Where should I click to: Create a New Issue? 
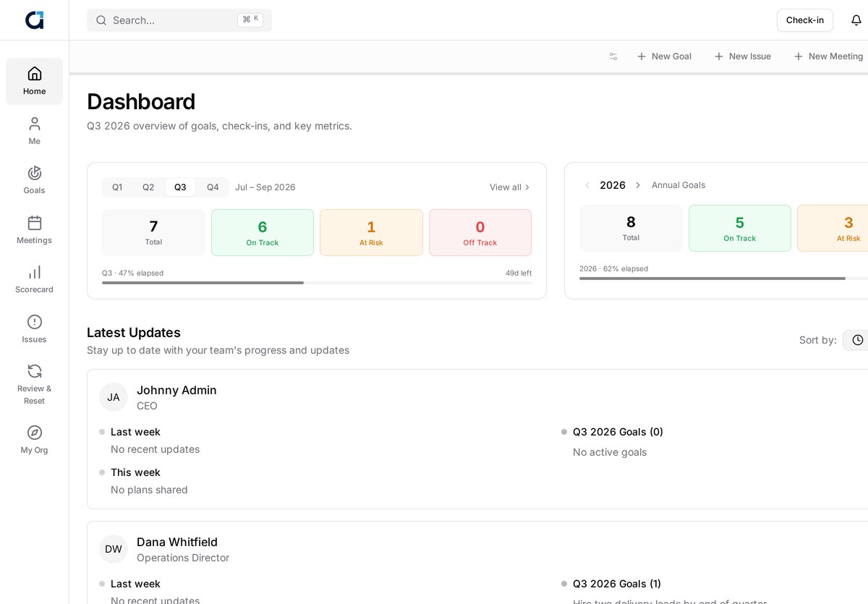coord(743,56)
